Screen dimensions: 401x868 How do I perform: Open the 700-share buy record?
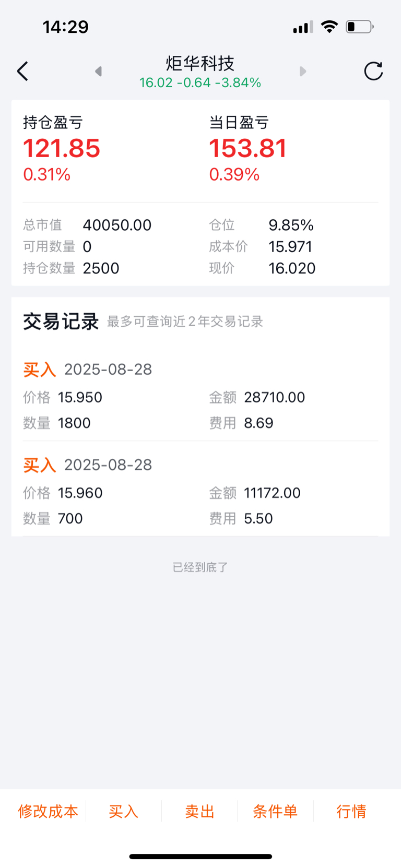pyautogui.click(x=200, y=491)
